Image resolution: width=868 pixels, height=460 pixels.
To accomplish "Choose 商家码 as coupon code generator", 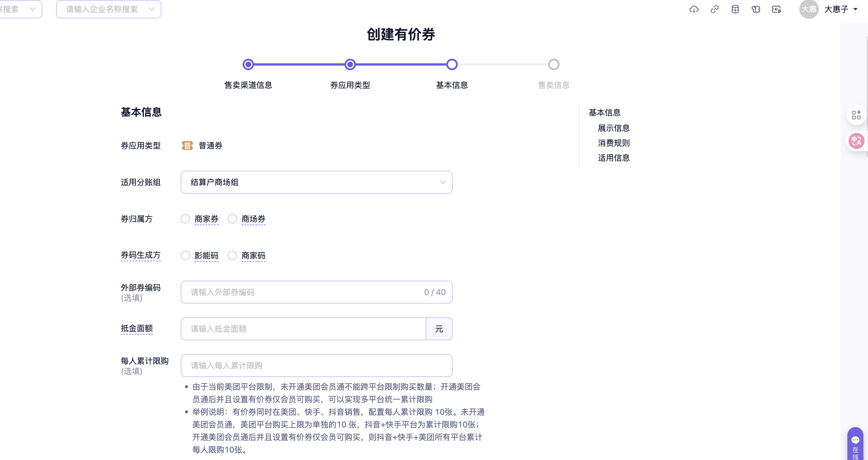I will (232, 255).
